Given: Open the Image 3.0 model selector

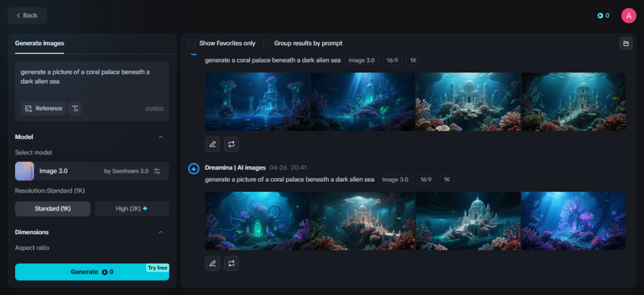Looking at the screenshot, I should tap(92, 171).
